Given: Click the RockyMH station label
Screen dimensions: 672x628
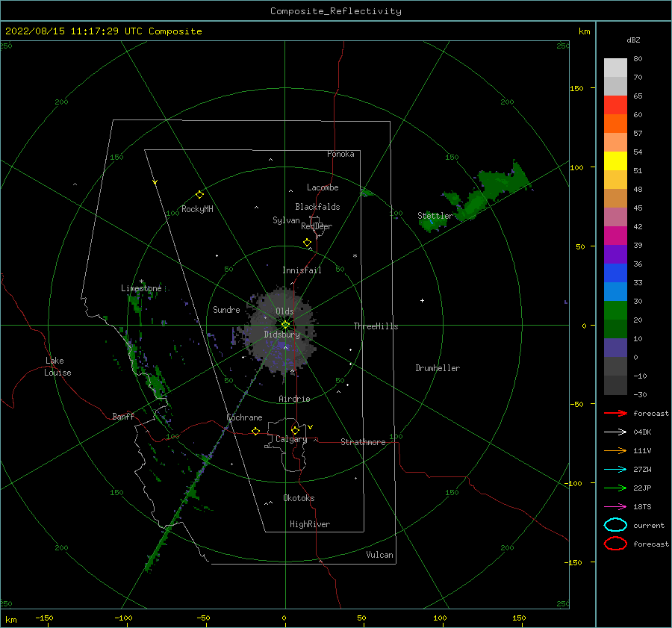Looking at the screenshot, I should pos(197,209).
